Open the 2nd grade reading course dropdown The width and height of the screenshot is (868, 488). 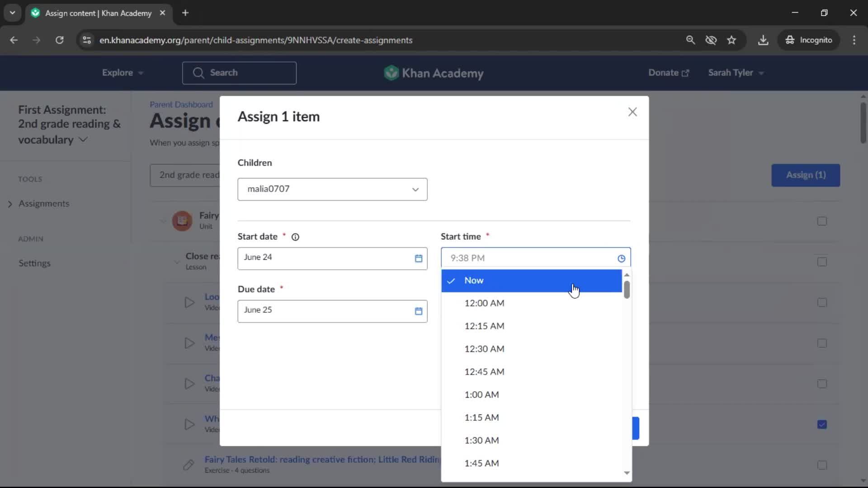[x=185, y=175]
